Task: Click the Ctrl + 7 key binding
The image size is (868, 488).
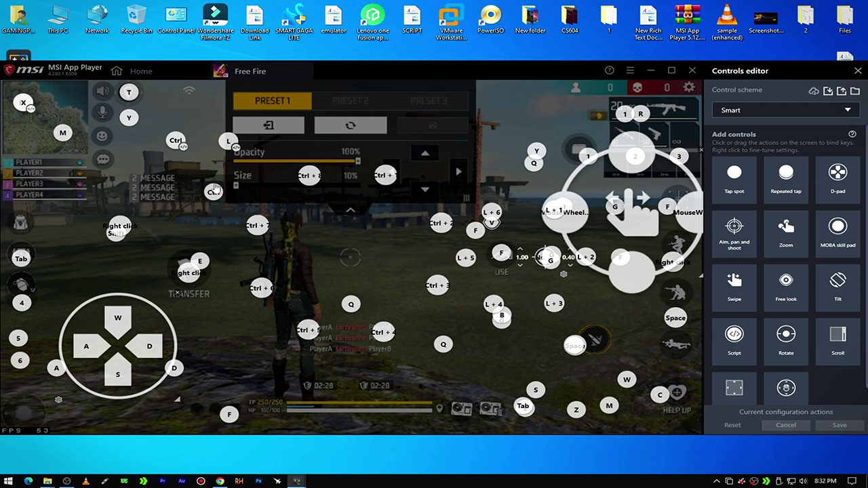Action: pyautogui.click(x=258, y=226)
